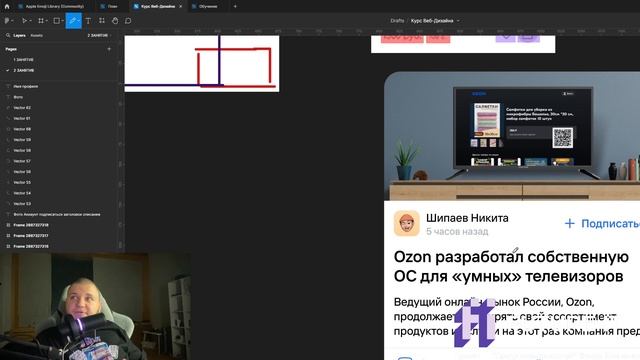Screen dimensions: 640x360
Task: Switch to the Apple Library (Community) tab
Action: point(51,6)
